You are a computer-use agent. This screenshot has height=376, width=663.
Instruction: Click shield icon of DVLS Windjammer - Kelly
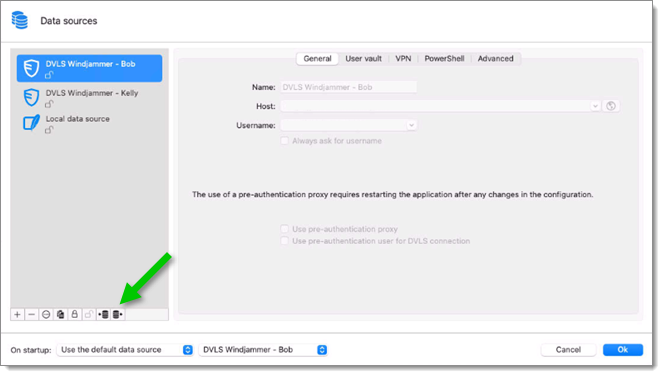tap(31, 97)
